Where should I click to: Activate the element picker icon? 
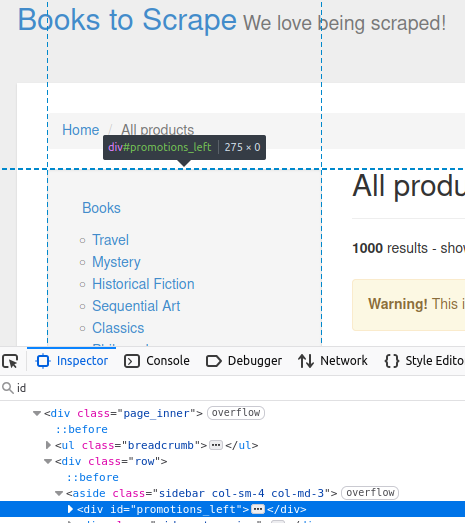coord(10,361)
